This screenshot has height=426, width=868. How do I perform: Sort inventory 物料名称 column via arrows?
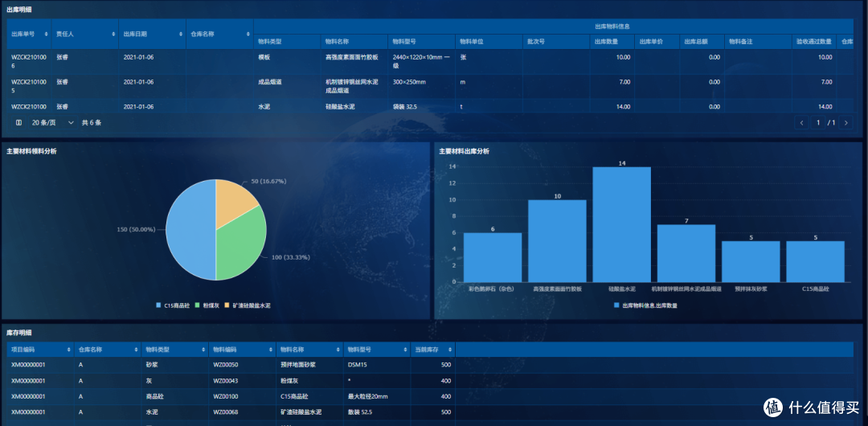(x=338, y=350)
